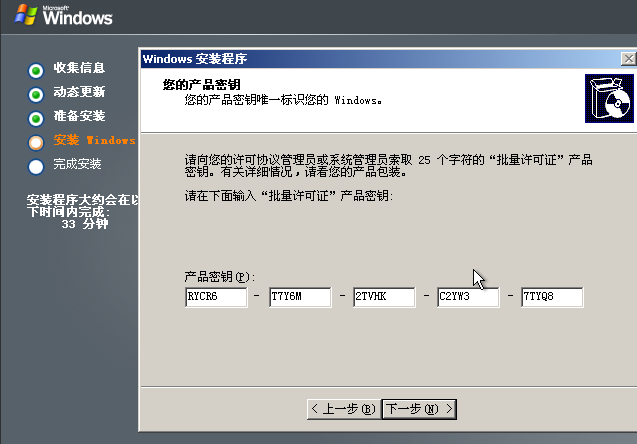Screen dimensions: 637x444
Task: Click the white bullet beside 完成安装
Action: point(36,165)
